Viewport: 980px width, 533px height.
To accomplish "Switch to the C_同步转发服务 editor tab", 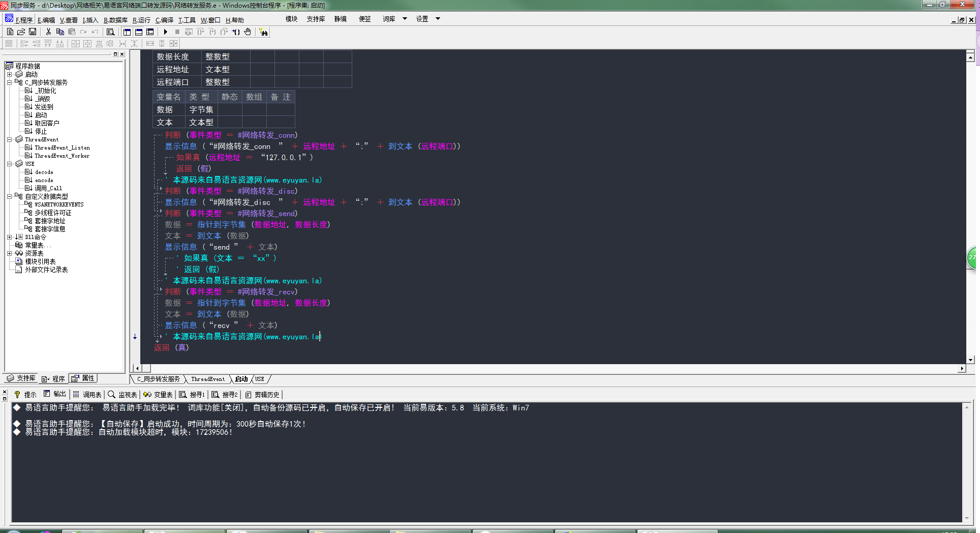I will pyautogui.click(x=158, y=379).
